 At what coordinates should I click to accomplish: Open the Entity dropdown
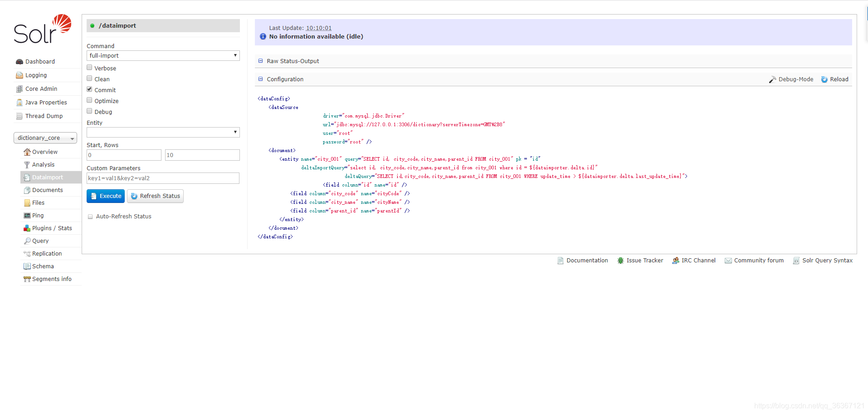(x=163, y=133)
